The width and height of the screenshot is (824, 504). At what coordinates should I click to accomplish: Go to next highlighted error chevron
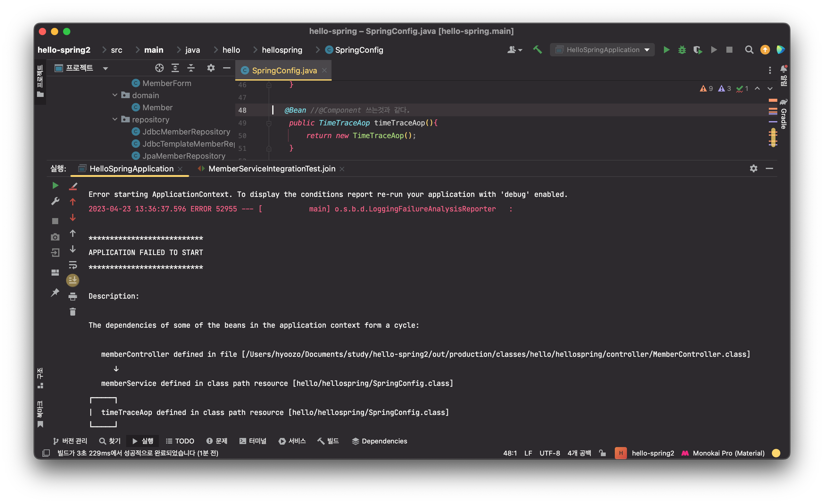pos(770,88)
